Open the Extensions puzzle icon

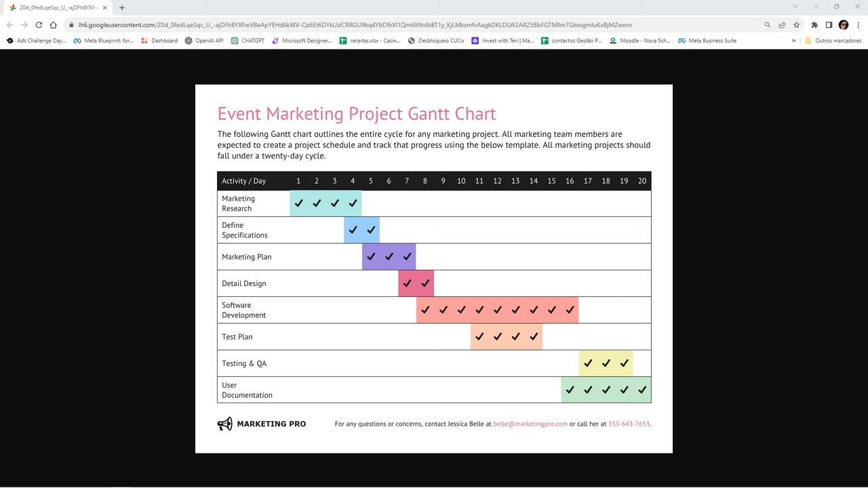click(814, 24)
